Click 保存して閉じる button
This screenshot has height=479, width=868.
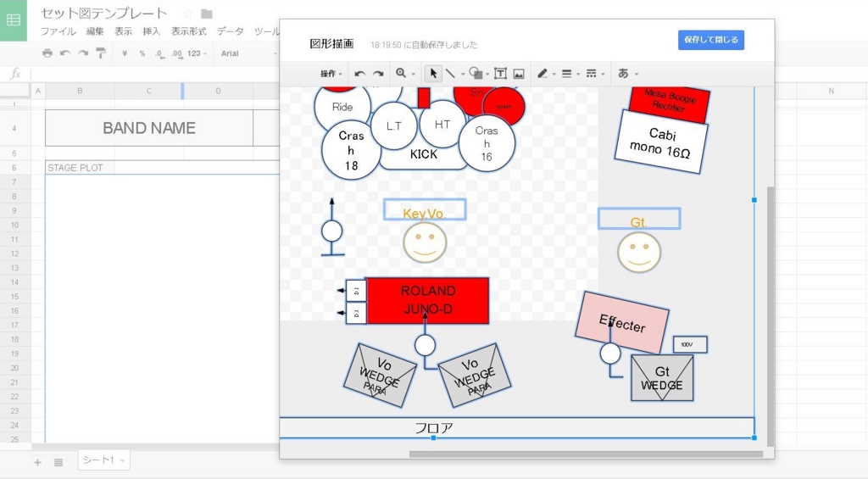[711, 40]
